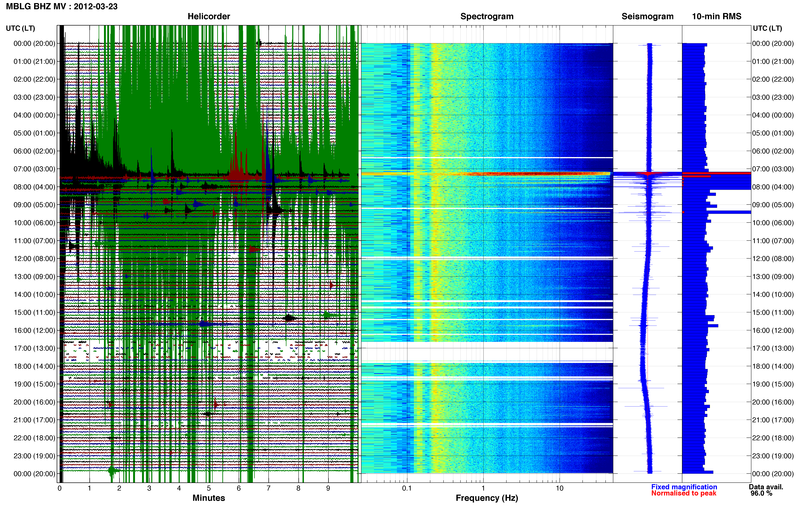This screenshot has height=508, width=812.
Task: Click the left '23:00 (19:00)' time label
Action: tap(34, 456)
